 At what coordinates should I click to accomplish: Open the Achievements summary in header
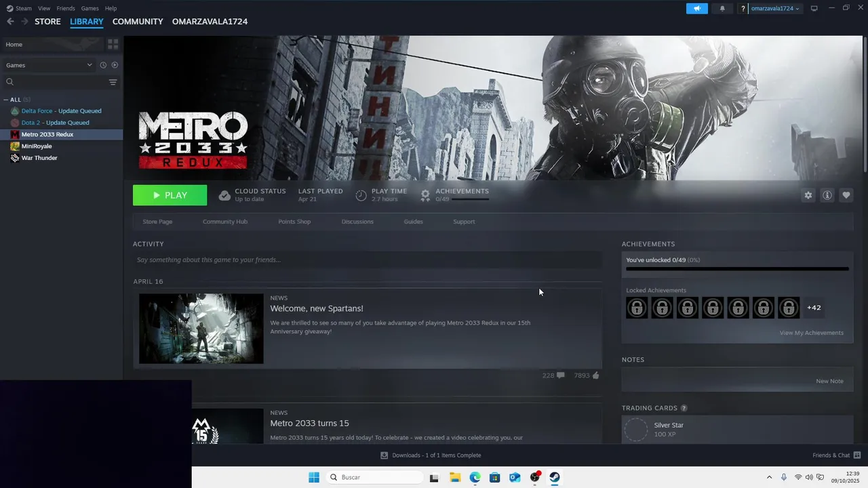click(x=455, y=195)
